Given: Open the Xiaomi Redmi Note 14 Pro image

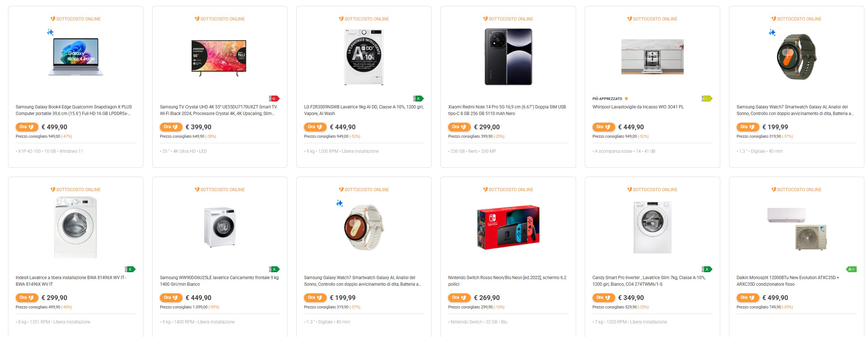Looking at the screenshot, I should pos(508,57).
